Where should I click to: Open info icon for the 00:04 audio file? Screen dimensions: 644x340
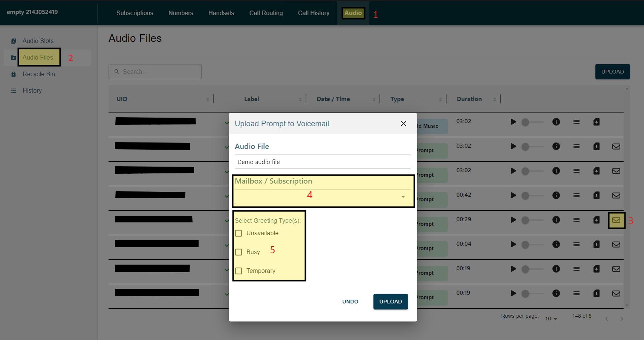tap(556, 244)
